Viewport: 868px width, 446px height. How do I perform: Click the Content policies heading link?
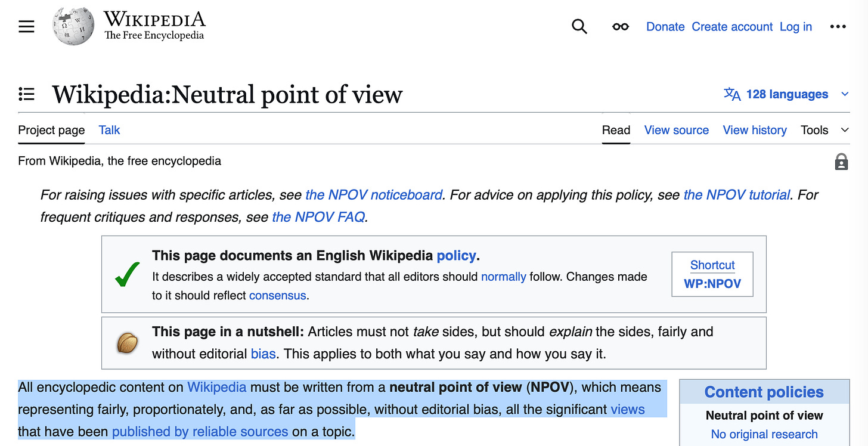(x=764, y=392)
